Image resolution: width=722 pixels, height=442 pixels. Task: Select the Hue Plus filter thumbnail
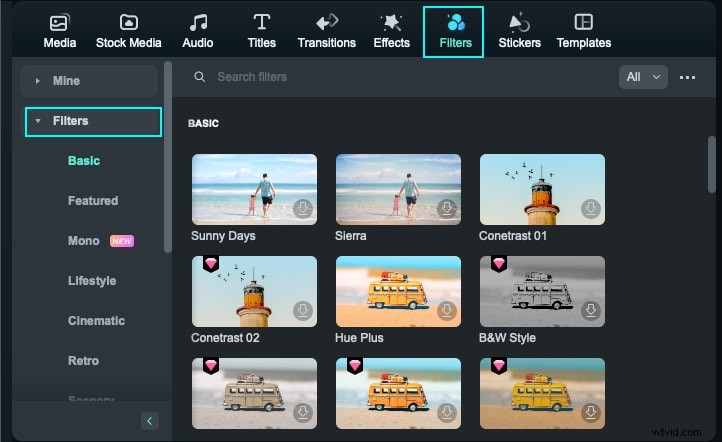click(398, 291)
